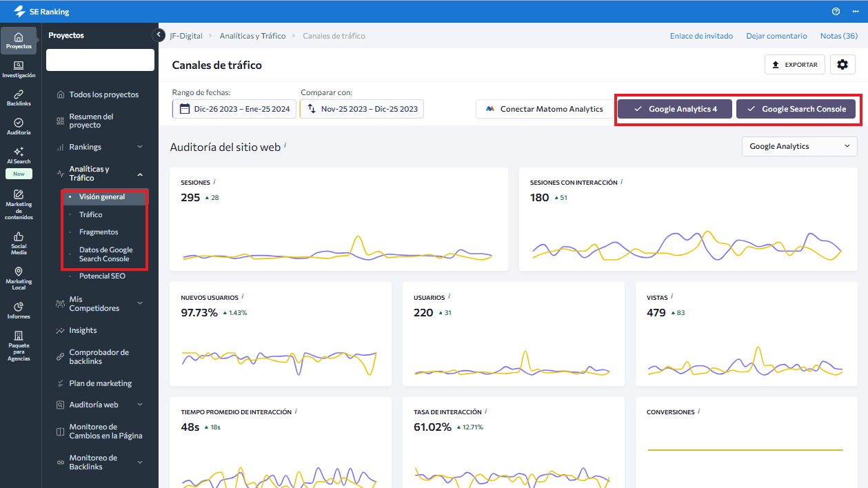Open the Google Analytics source dropdown
Image resolution: width=868 pixels, height=488 pixels.
[799, 146]
